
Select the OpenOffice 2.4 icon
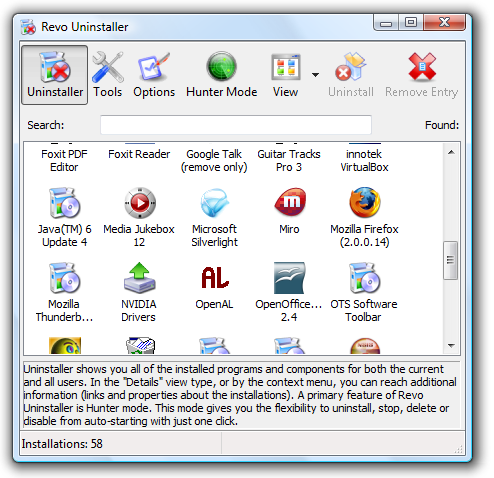289,278
